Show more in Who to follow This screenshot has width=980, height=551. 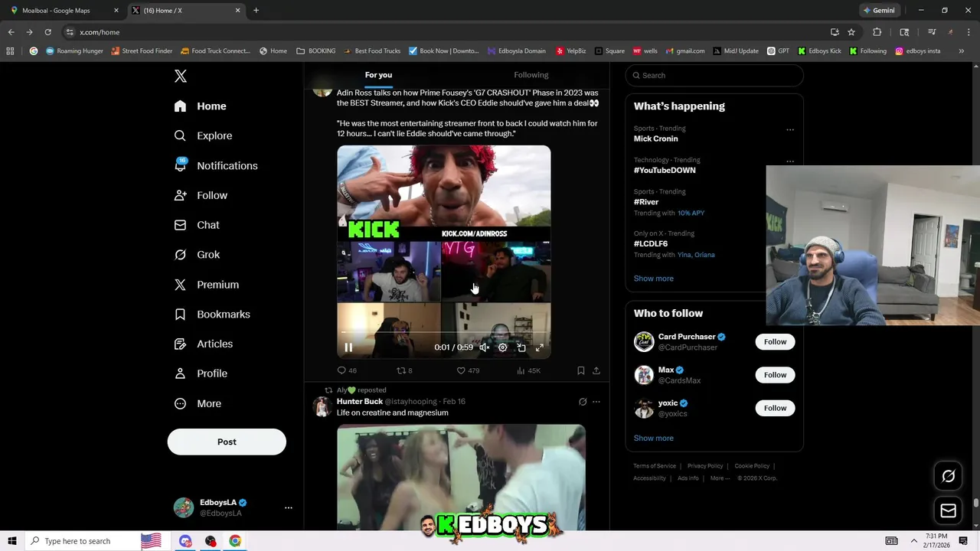click(654, 439)
